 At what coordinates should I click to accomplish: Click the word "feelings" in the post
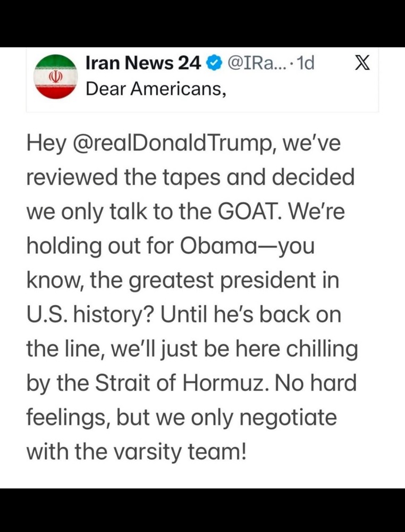tap(64, 417)
